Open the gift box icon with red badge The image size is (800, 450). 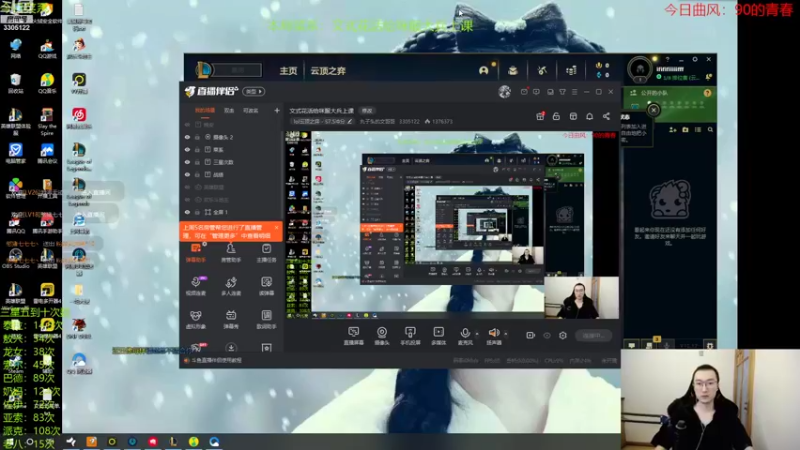[540, 116]
